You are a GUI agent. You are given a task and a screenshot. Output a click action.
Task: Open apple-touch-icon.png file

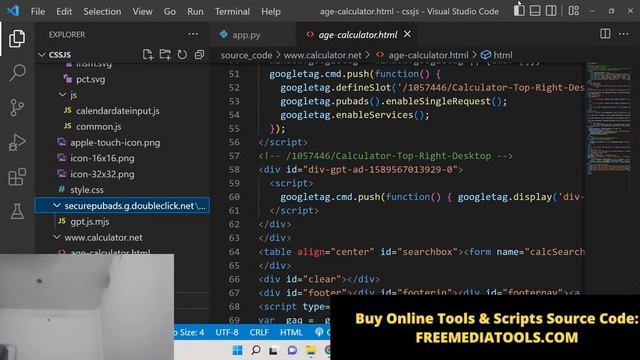tap(115, 142)
